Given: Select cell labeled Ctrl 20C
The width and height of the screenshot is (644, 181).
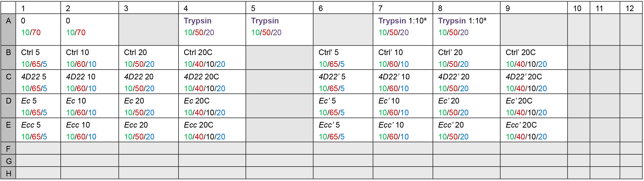Looking at the screenshot, I should tap(212, 57).
